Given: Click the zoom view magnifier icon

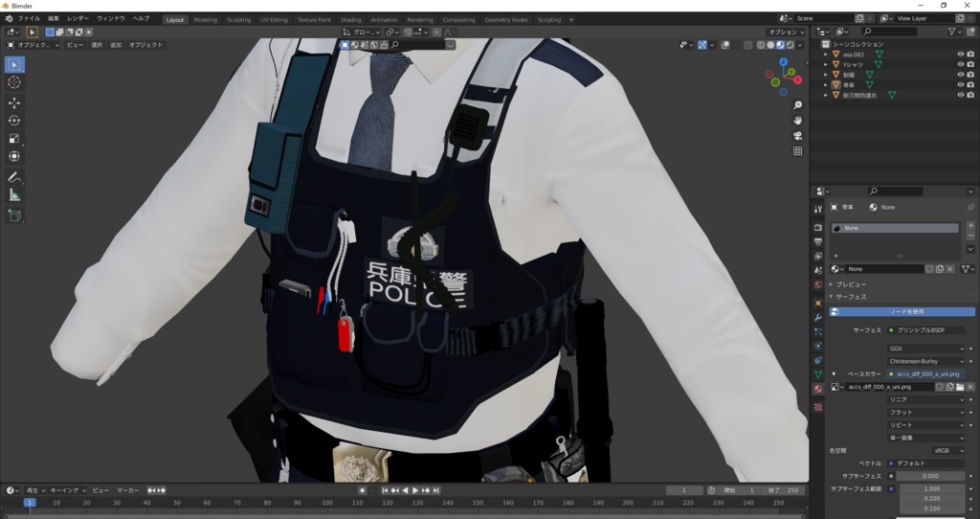Looking at the screenshot, I should [797, 105].
